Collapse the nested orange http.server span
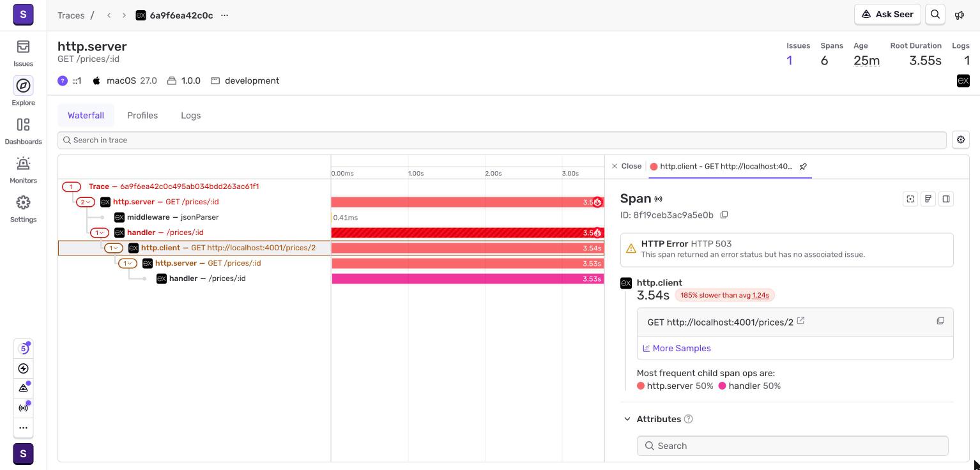Screen dimensions: 980x470 coord(128,264)
